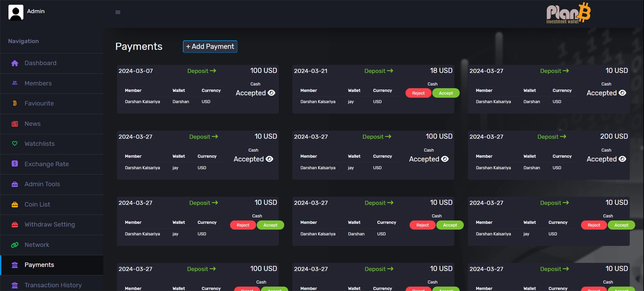Click the Members people icon
The image size is (644, 291).
(15, 83)
